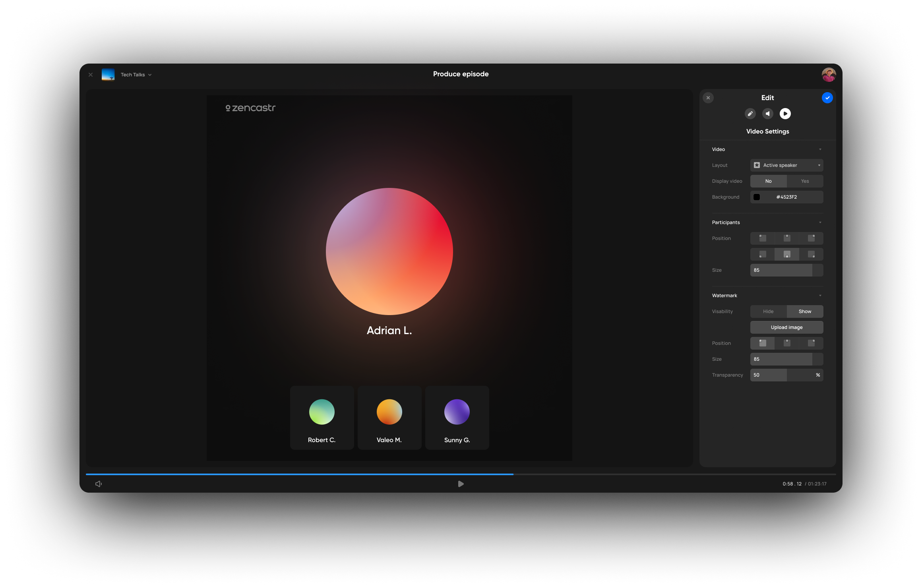Confirm edits with the blue checkmark

(827, 98)
